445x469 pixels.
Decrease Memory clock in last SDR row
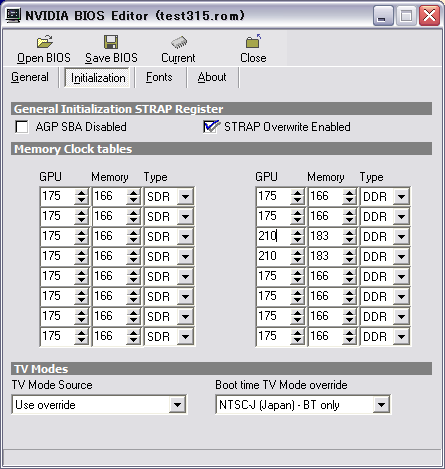pos(133,340)
